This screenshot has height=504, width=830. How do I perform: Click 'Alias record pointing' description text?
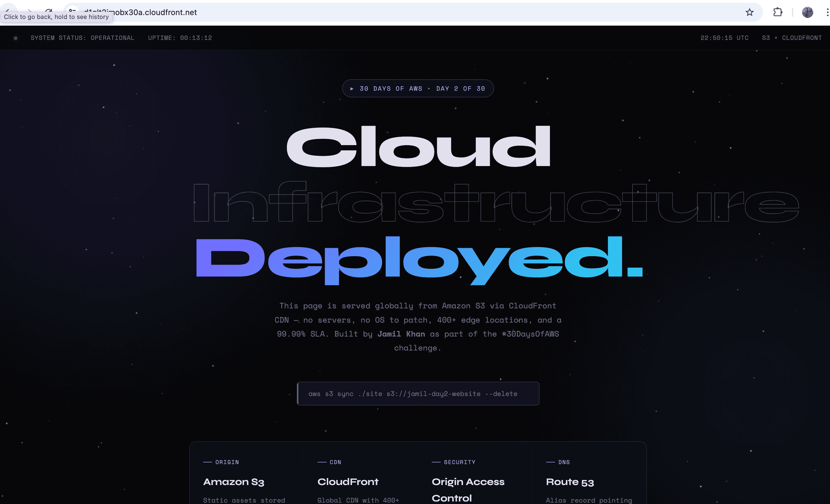point(589,500)
